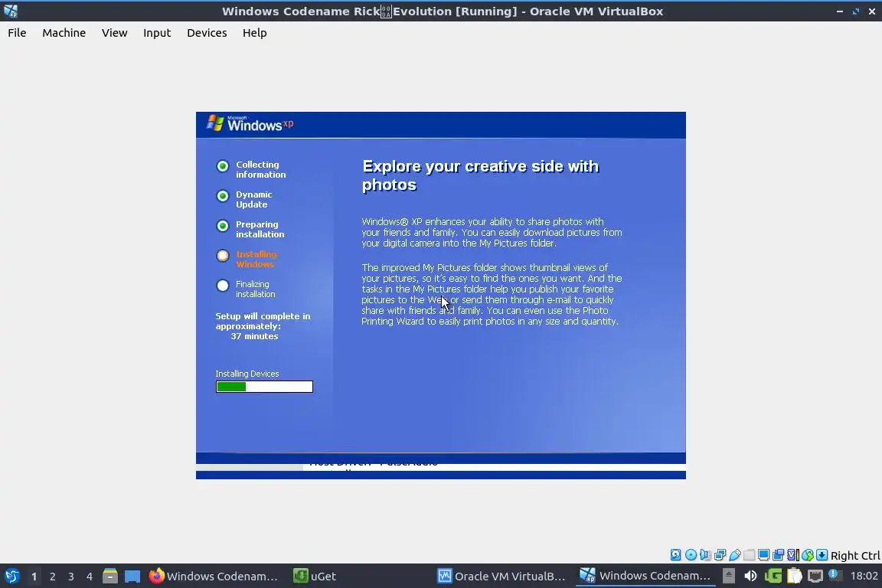Click the 18:02 clock
The width and height of the screenshot is (882, 588).
[x=864, y=576]
